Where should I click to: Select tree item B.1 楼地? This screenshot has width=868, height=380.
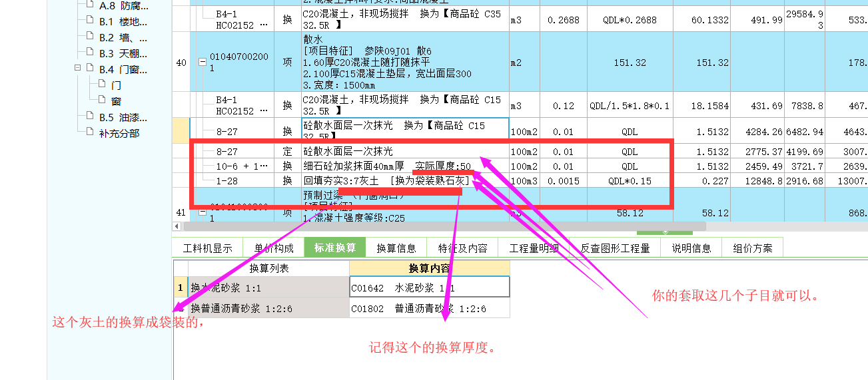click(123, 21)
